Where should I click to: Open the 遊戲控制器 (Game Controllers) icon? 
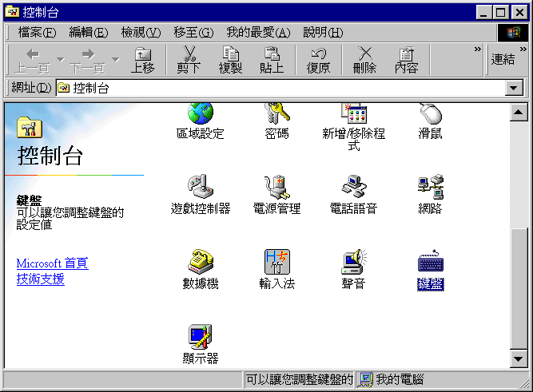[x=200, y=192]
